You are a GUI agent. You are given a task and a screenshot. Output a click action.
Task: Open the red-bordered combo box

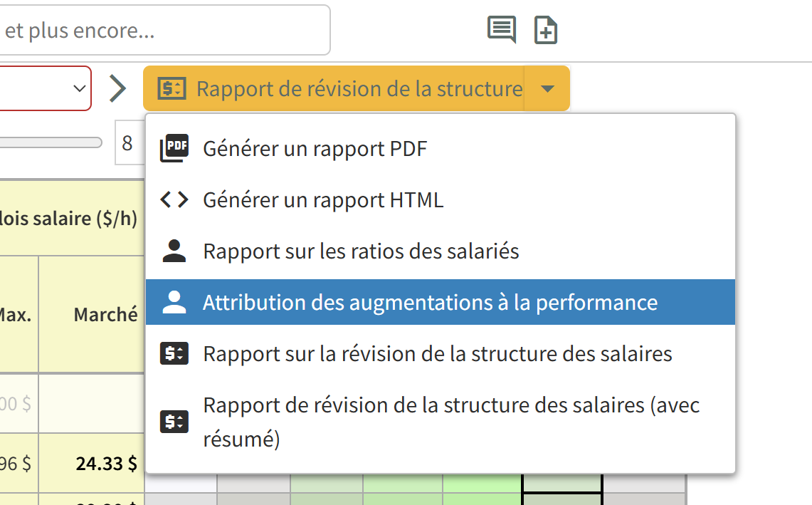coord(46,88)
